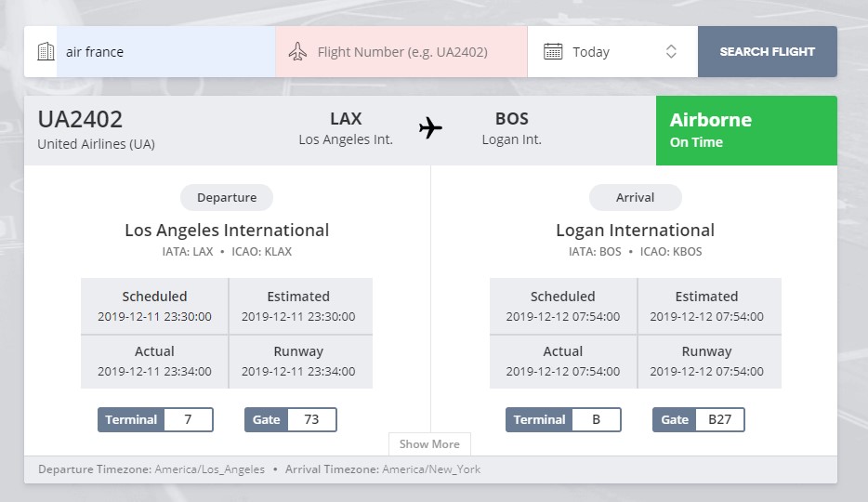Click the Flight Number input field

tap(401, 51)
